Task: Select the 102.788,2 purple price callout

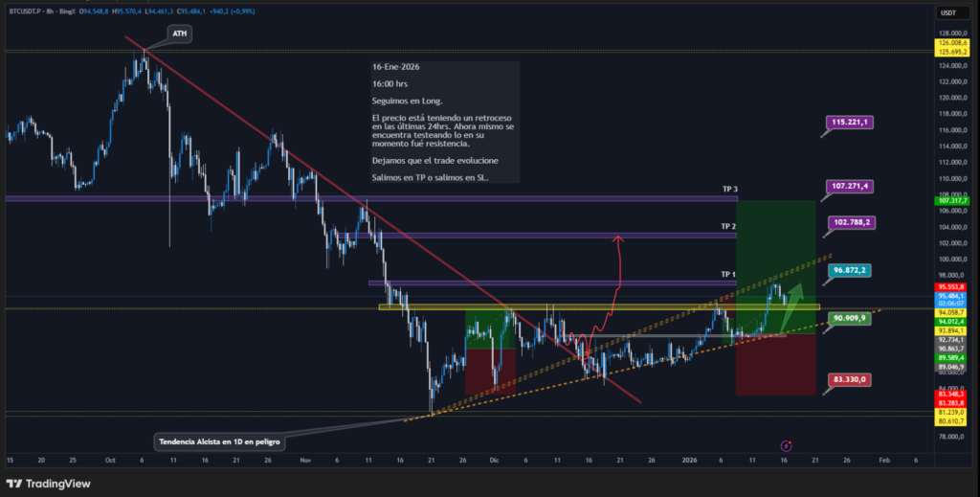Action: [x=851, y=222]
